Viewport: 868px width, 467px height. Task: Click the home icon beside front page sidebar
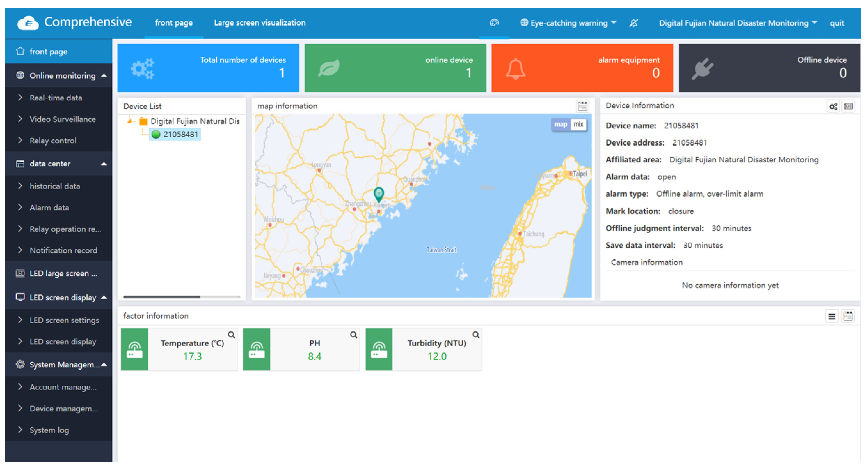[x=20, y=51]
